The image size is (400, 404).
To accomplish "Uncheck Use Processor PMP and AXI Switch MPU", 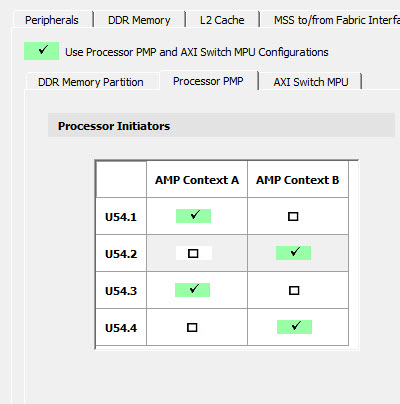I will (x=41, y=51).
